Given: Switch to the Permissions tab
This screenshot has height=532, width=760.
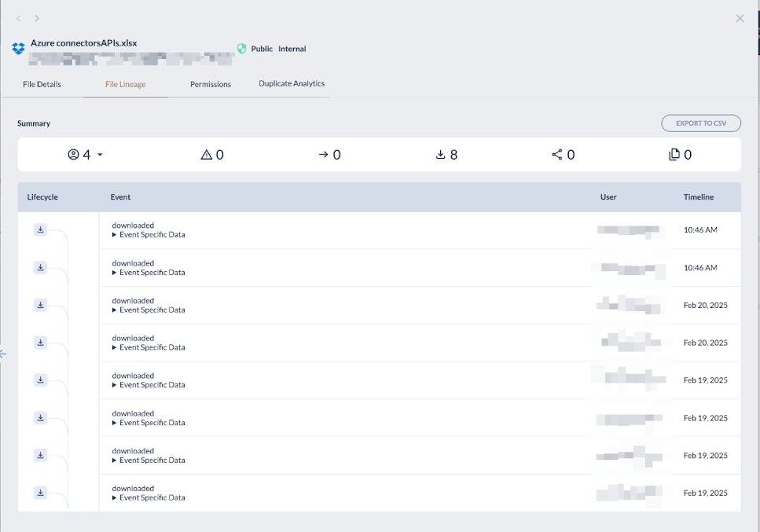Looking at the screenshot, I should (210, 83).
